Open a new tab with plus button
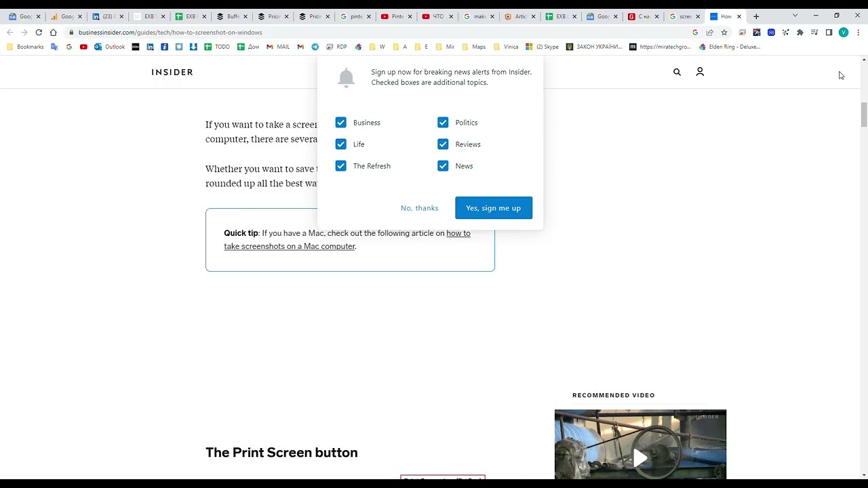The image size is (868, 488). click(x=756, y=16)
